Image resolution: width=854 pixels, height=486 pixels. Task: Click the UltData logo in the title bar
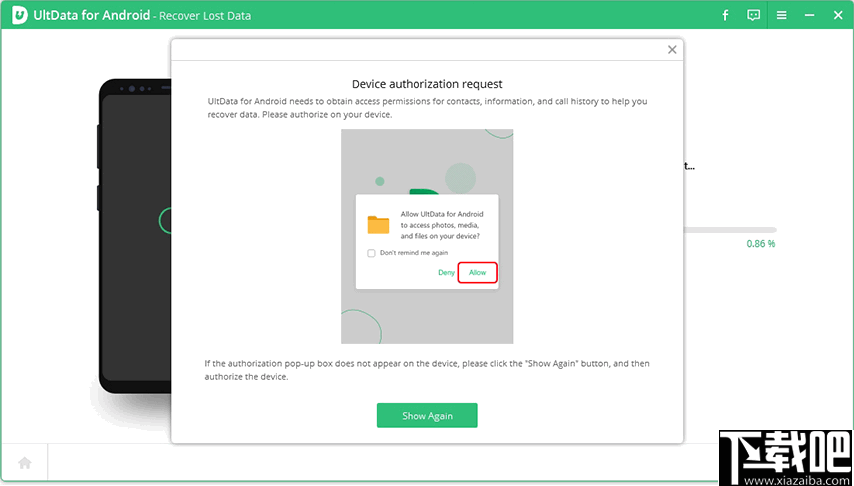click(x=20, y=15)
